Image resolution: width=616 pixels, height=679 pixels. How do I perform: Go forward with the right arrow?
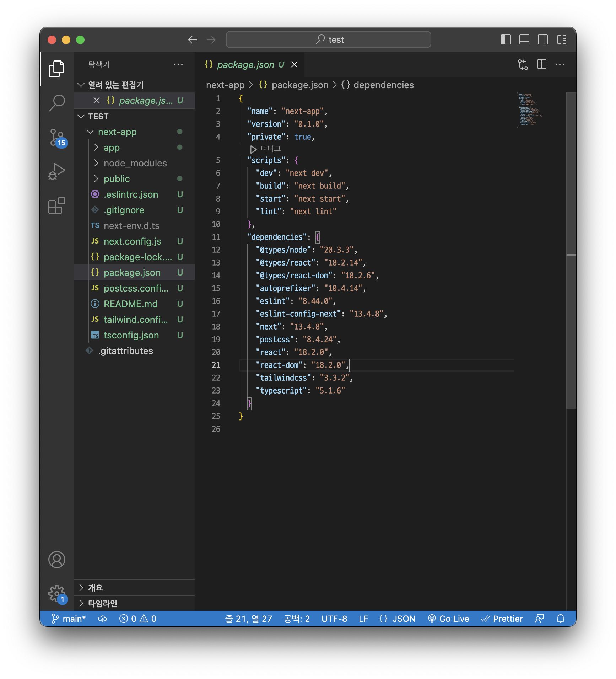click(x=211, y=39)
